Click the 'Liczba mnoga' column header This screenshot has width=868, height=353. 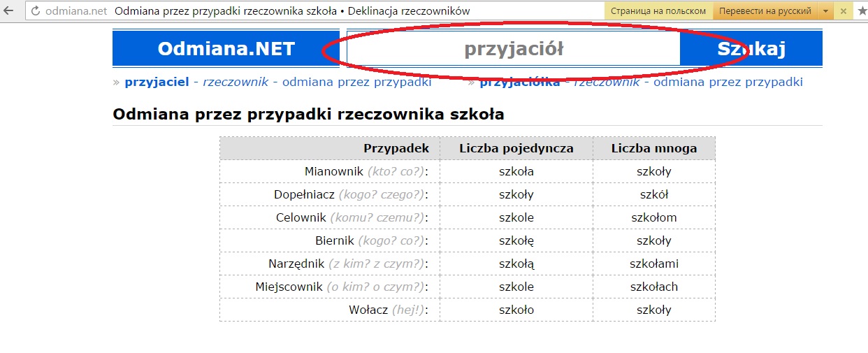[x=653, y=148]
